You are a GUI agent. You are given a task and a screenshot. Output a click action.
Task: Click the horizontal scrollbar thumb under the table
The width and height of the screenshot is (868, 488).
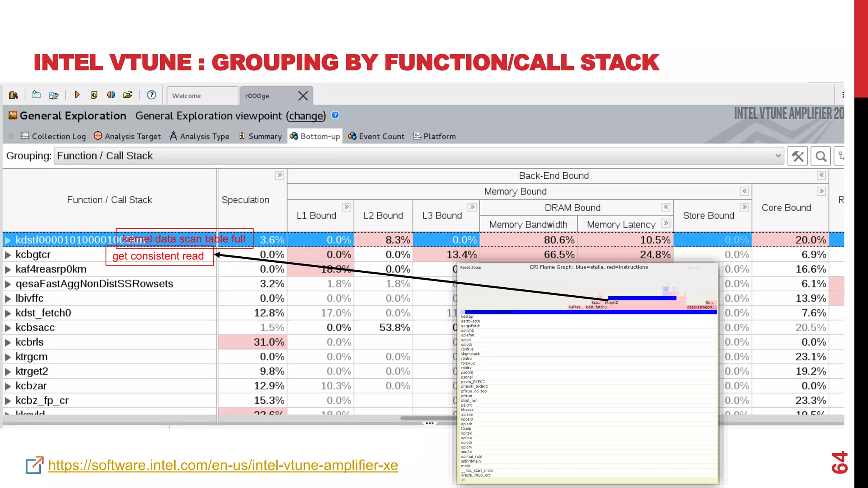tap(428, 418)
